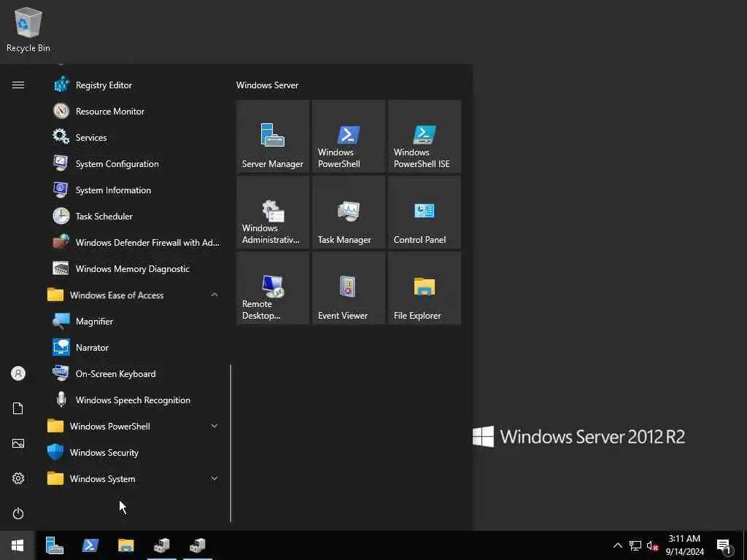
Task: Click the Windows Start button
Action: click(18, 545)
